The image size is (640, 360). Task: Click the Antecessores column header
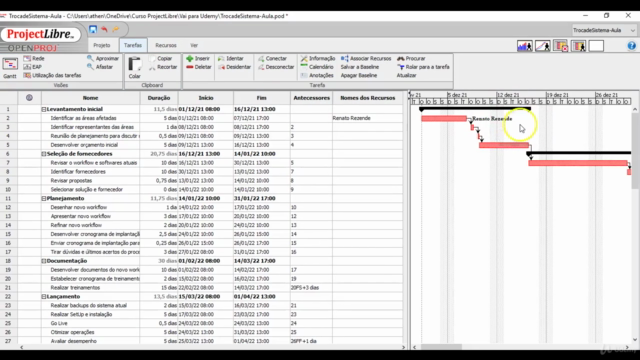311,98
